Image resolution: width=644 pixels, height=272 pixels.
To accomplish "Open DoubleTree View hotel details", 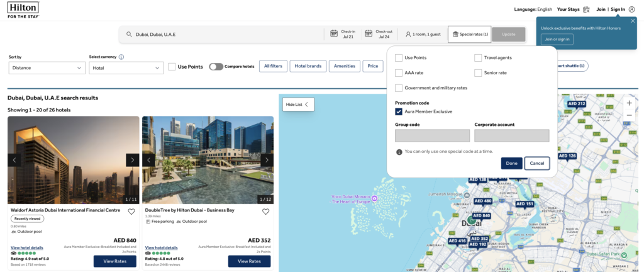I will point(162,247).
